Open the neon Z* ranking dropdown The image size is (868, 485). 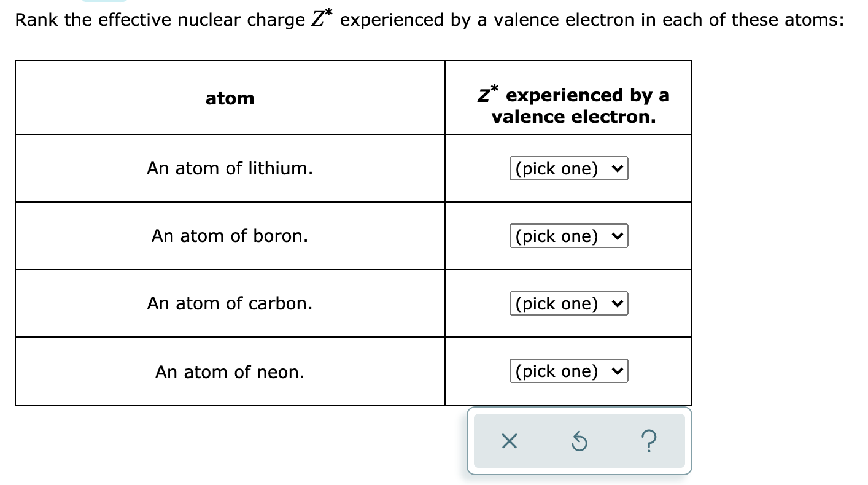point(569,371)
